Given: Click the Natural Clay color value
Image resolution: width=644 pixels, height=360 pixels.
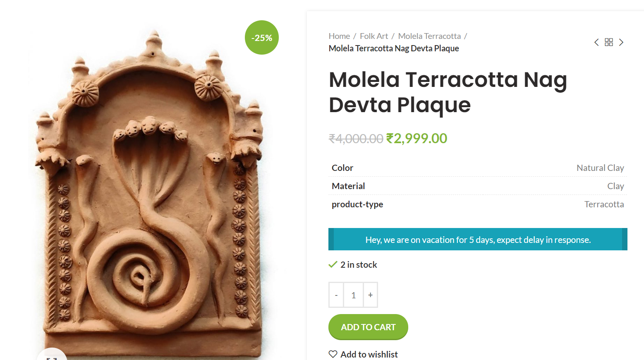Looking at the screenshot, I should 600,168.
